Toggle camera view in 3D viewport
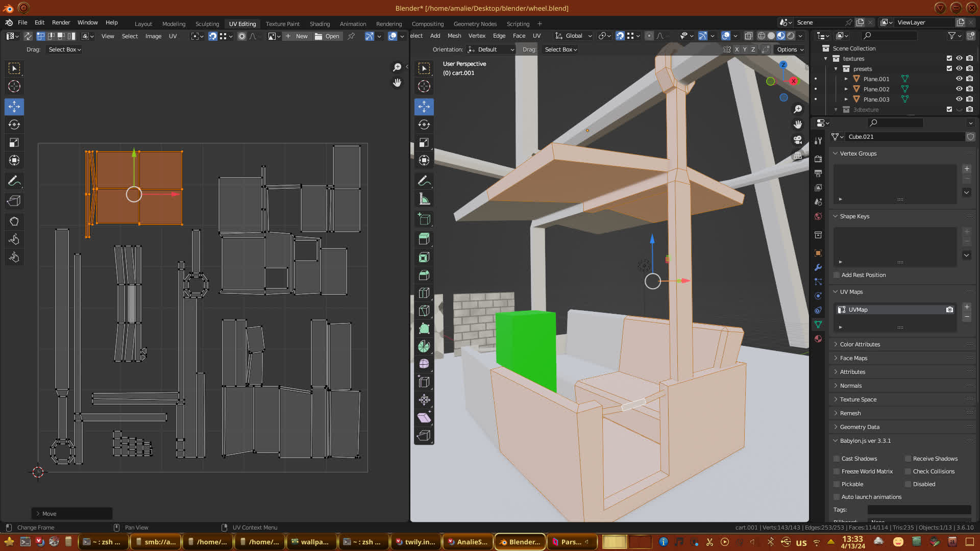This screenshot has width=980, height=551. (798, 140)
